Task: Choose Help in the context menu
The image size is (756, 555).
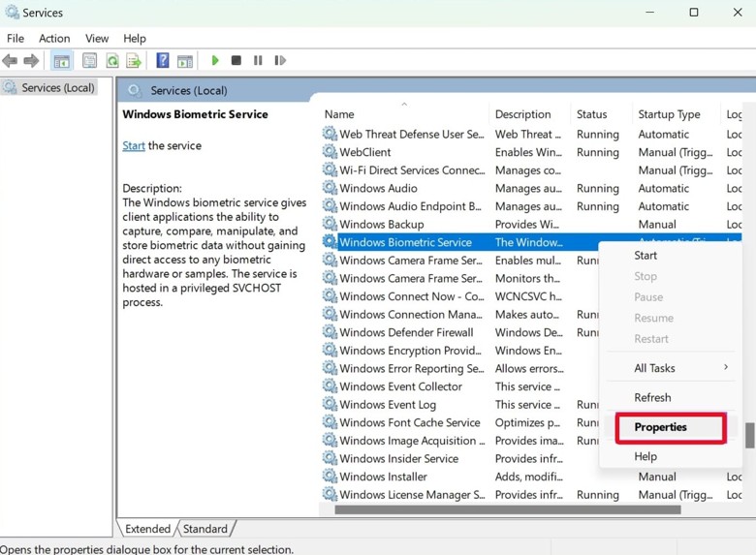Action: [646, 456]
